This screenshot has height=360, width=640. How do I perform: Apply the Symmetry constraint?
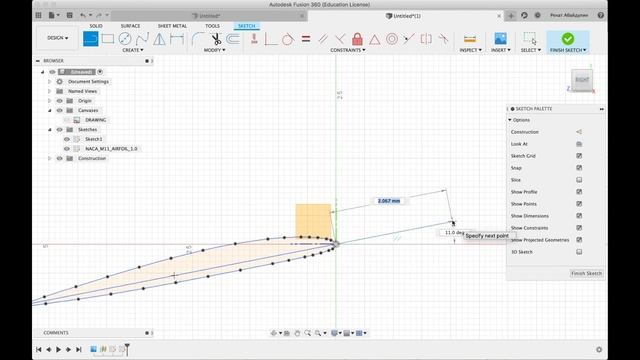(426, 39)
